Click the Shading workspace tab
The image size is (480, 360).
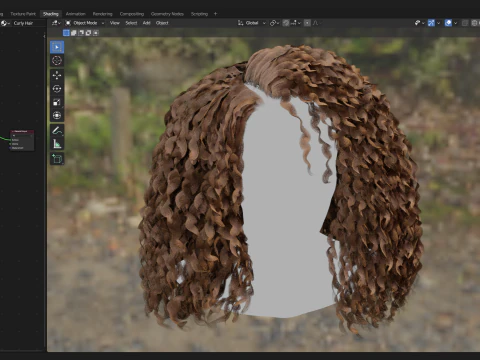[x=51, y=14]
